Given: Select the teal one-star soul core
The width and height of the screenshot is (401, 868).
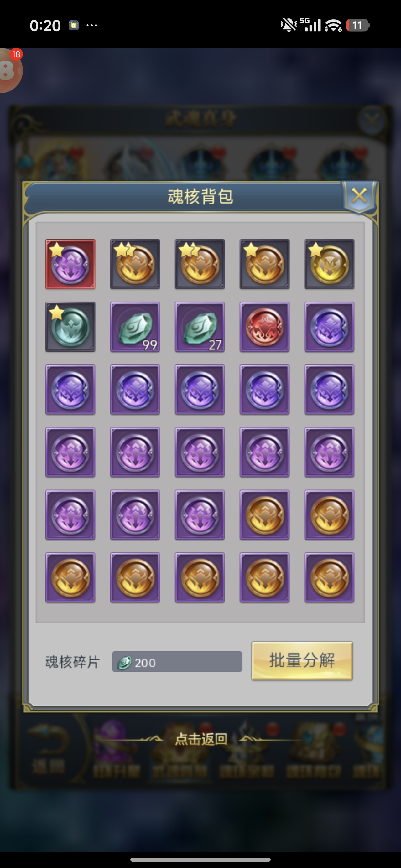Looking at the screenshot, I should (x=70, y=327).
